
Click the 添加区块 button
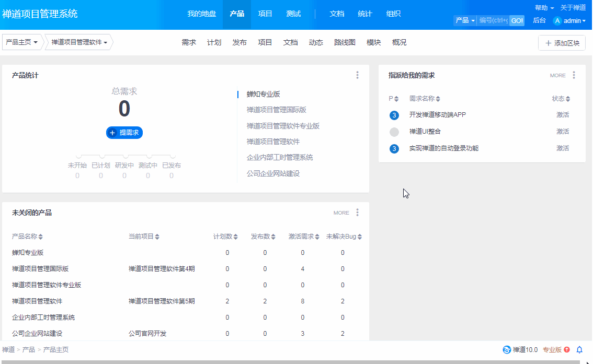click(562, 43)
